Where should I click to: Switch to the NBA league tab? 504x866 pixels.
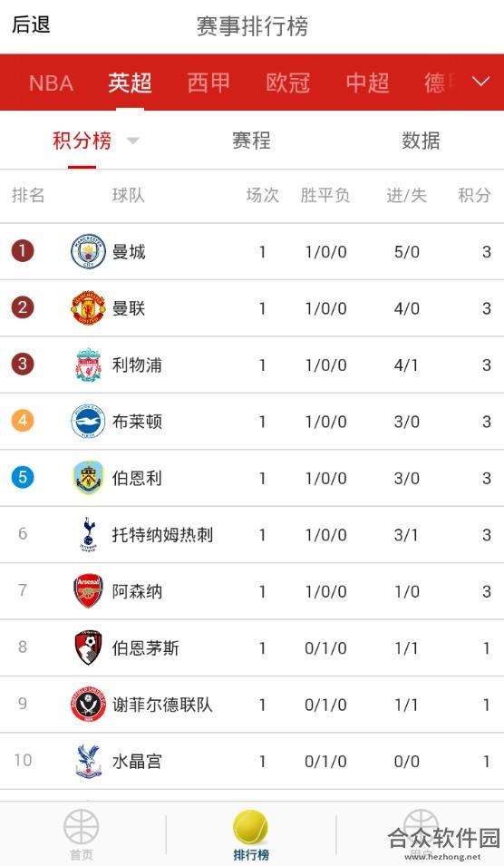(51, 83)
